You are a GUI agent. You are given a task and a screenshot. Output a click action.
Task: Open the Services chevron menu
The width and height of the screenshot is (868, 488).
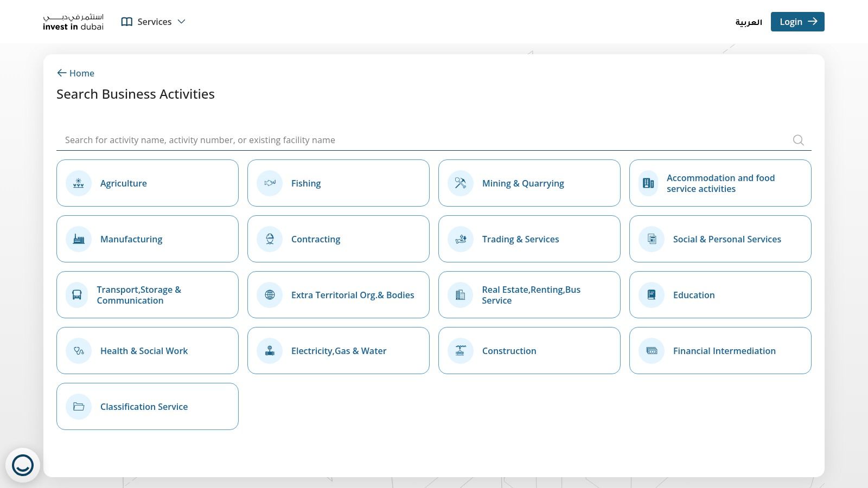181,22
